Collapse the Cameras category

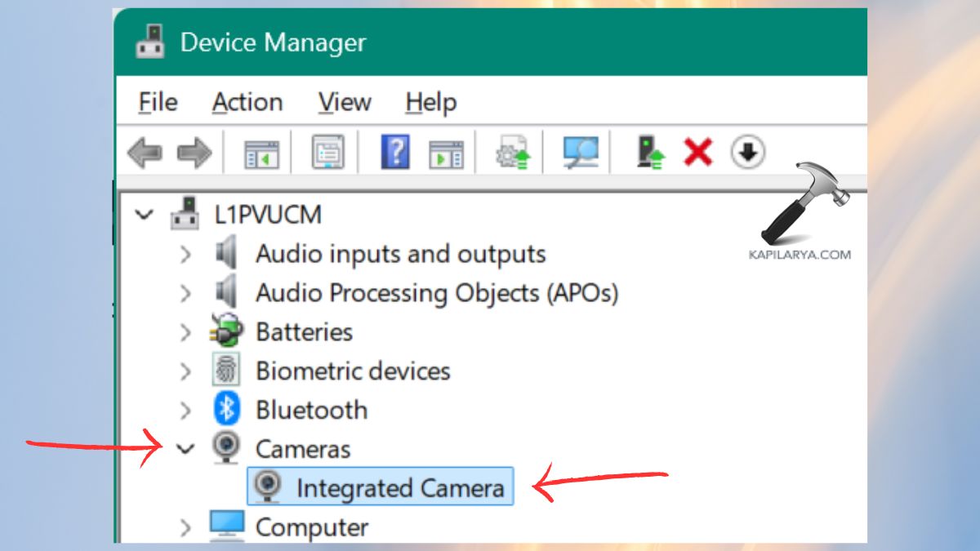point(186,449)
